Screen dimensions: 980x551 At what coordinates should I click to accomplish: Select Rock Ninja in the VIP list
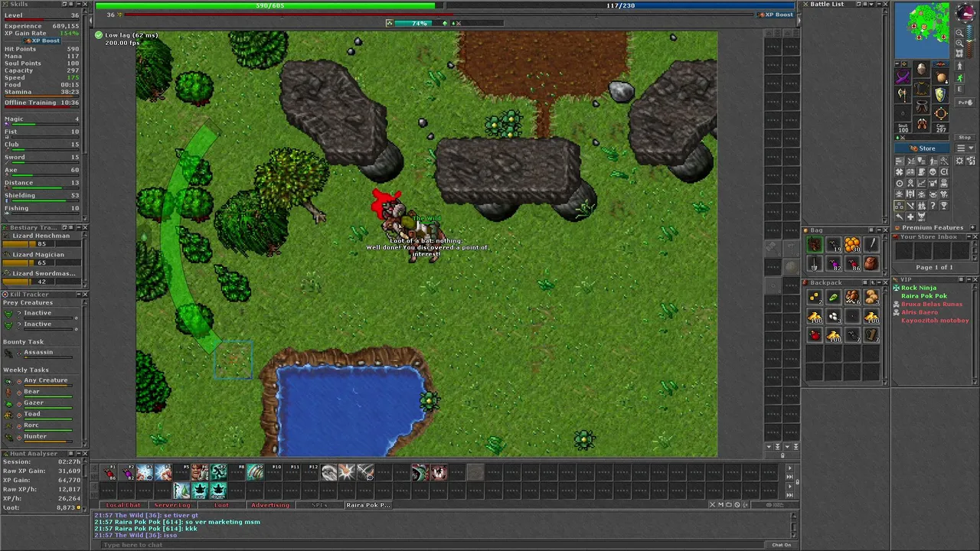click(x=919, y=288)
